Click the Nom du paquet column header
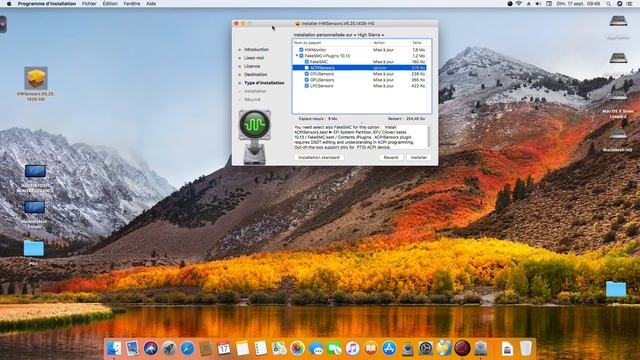Viewport: 640px width, 360px height. 307,42
